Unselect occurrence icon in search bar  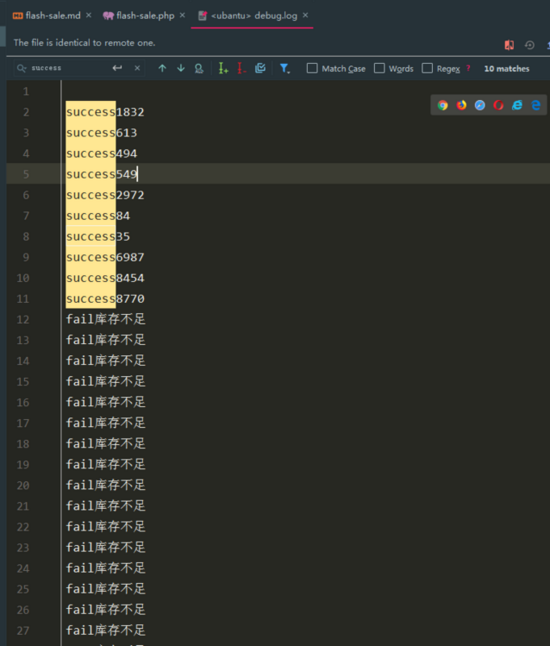241,68
